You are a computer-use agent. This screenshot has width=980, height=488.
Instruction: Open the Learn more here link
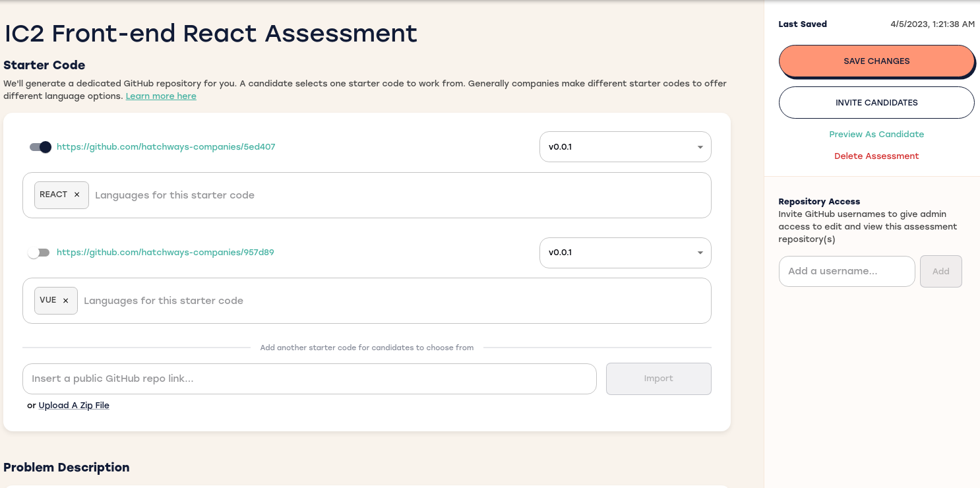161,96
